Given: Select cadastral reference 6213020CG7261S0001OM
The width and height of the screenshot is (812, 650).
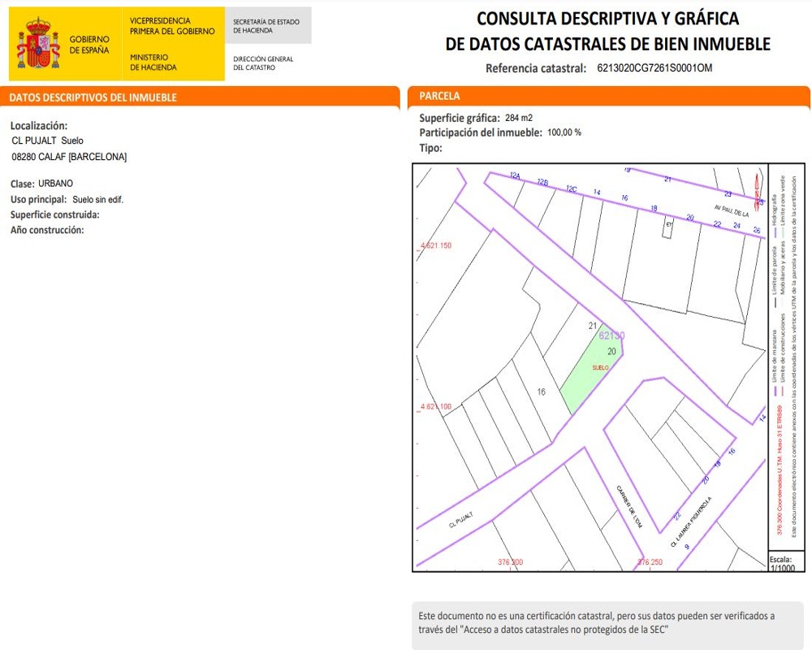Looking at the screenshot, I should (654, 68).
